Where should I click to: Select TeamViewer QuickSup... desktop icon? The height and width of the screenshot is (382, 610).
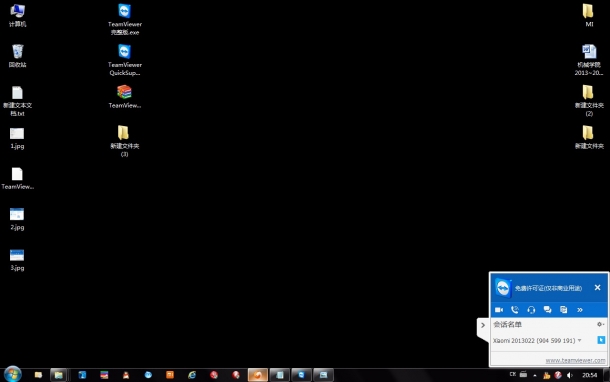(124, 60)
